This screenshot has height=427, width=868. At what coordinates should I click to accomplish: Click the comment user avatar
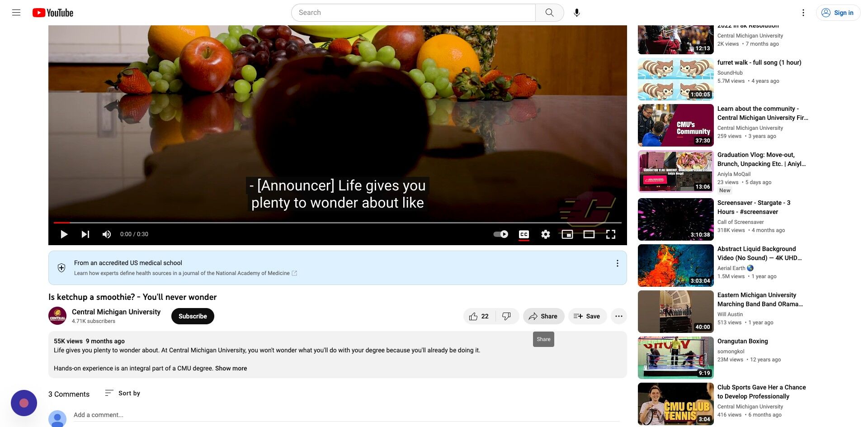coord(57,418)
